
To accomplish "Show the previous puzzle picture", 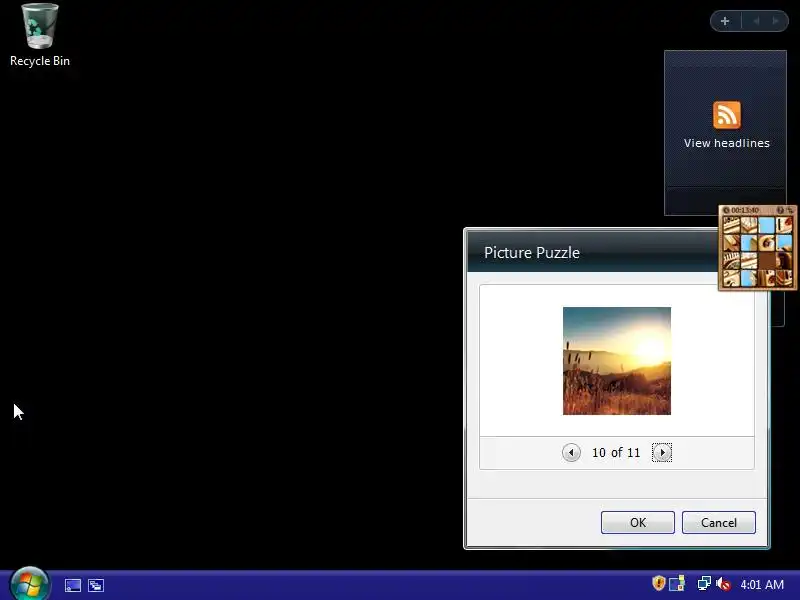I will (x=571, y=453).
